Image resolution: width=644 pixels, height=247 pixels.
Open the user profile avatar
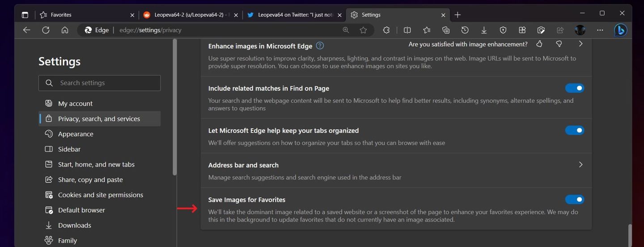tap(580, 30)
